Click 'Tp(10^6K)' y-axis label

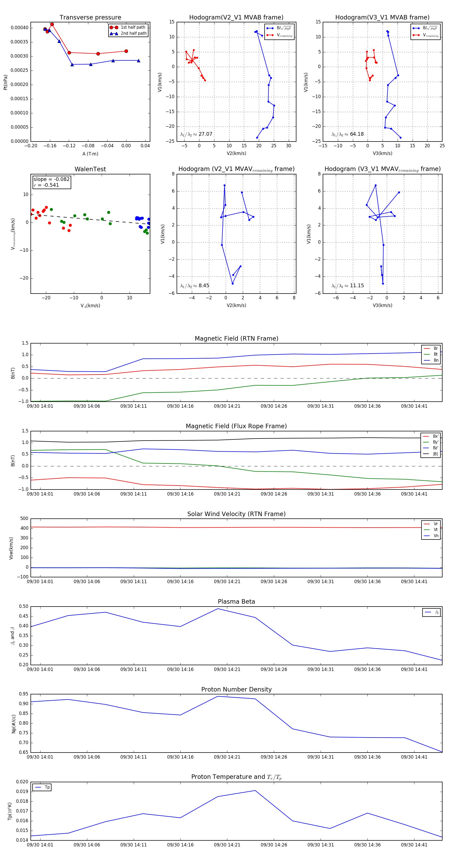[10, 811]
